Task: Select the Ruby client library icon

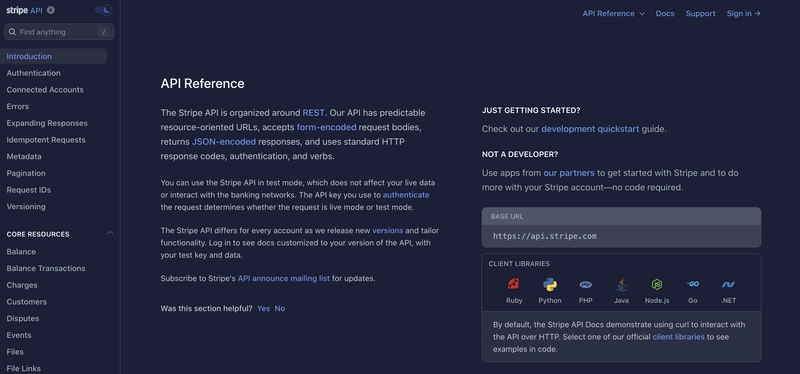Action: coord(514,284)
